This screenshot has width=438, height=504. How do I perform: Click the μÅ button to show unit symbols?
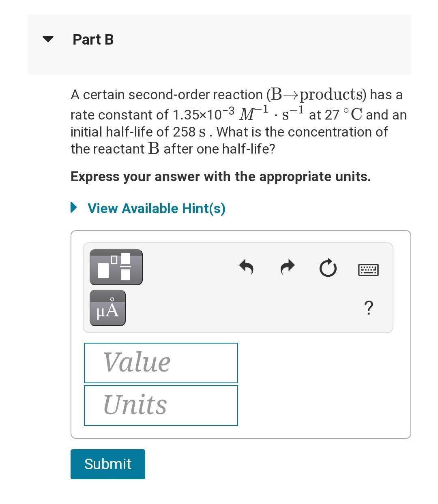(107, 308)
